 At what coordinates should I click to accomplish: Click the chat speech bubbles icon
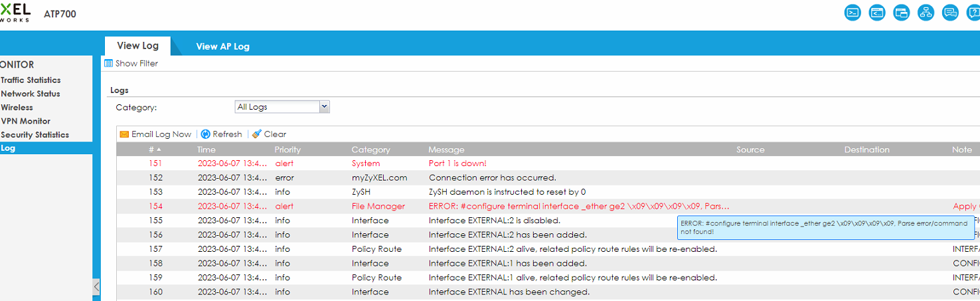click(x=950, y=13)
